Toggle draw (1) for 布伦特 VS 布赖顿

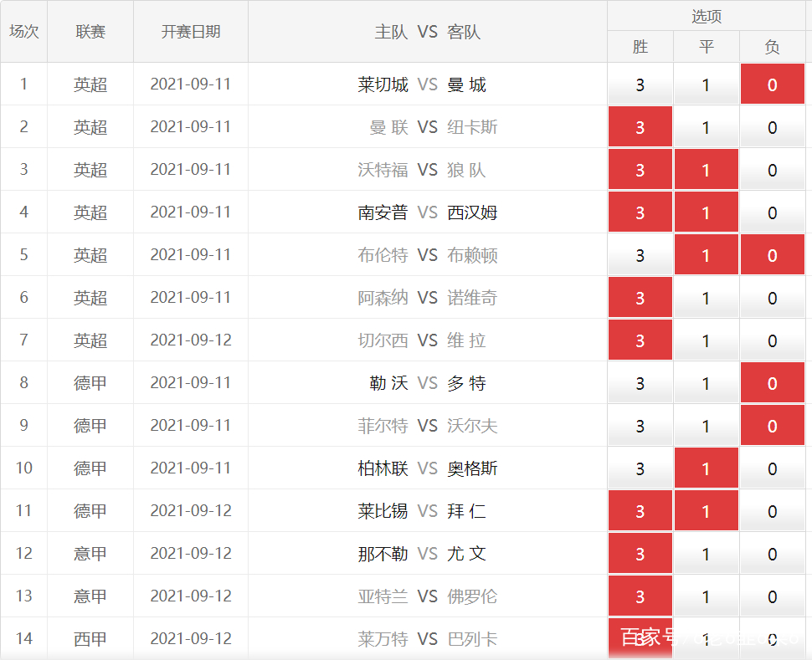(706, 254)
